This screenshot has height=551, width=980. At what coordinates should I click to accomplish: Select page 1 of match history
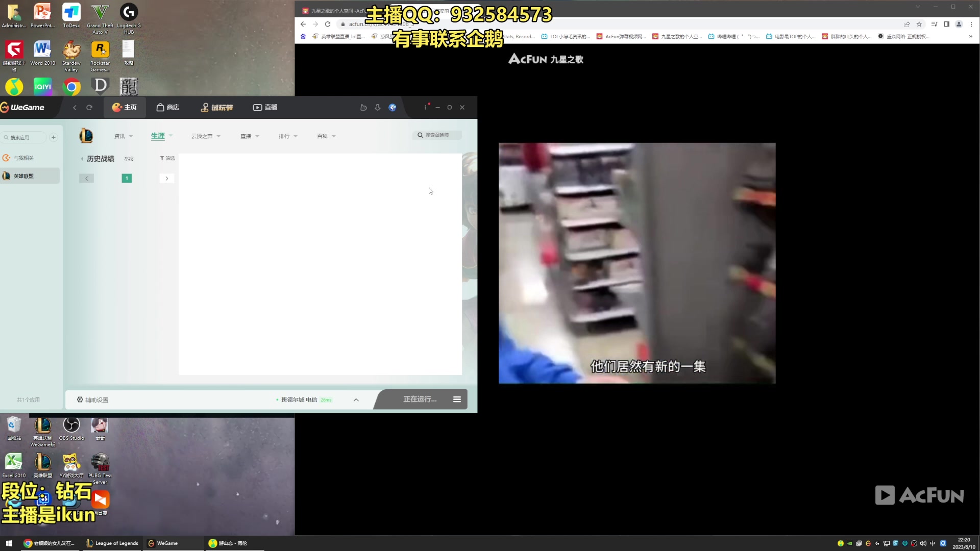click(x=127, y=179)
